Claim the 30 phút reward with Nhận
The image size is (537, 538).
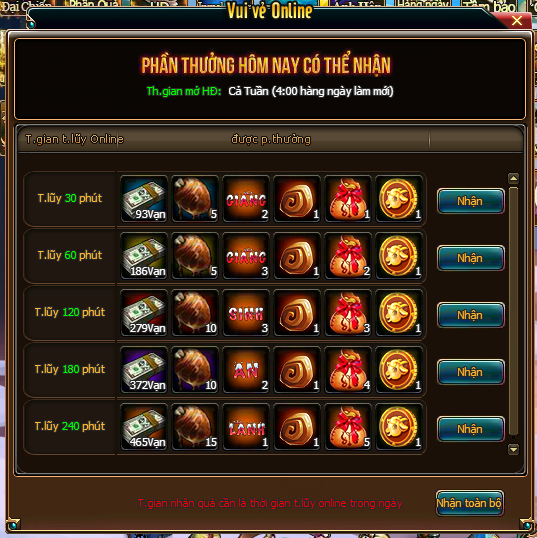(471, 201)
